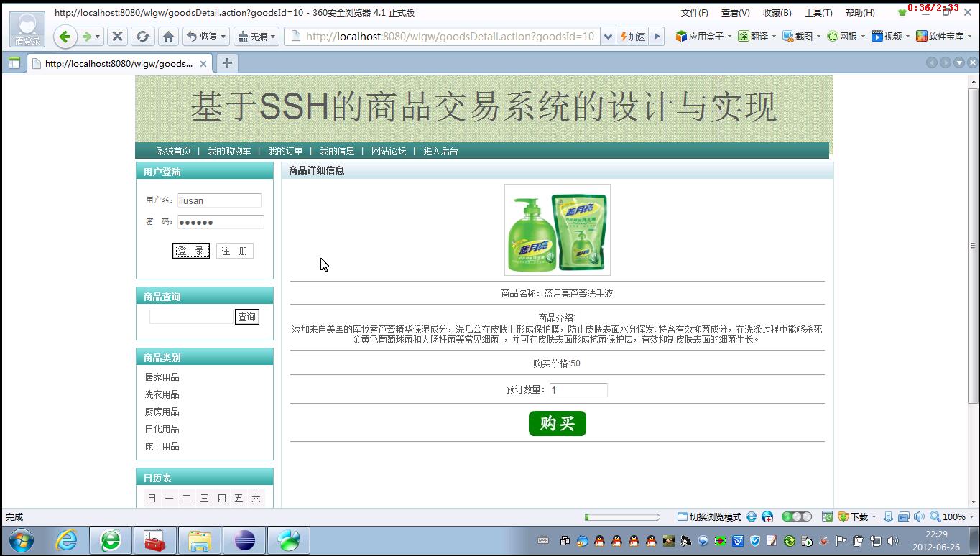Go to 我的信息 page
The width and height of the screenshot is (980, 556).
(x=337, y=151)
